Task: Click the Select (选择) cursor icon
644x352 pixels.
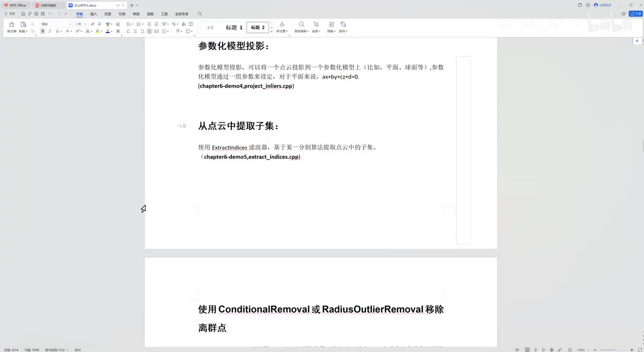Action: click(x=316, y=24)
